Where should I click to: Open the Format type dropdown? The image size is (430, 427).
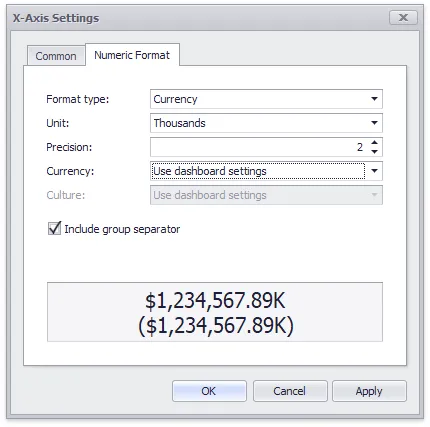tap(266, 99)
